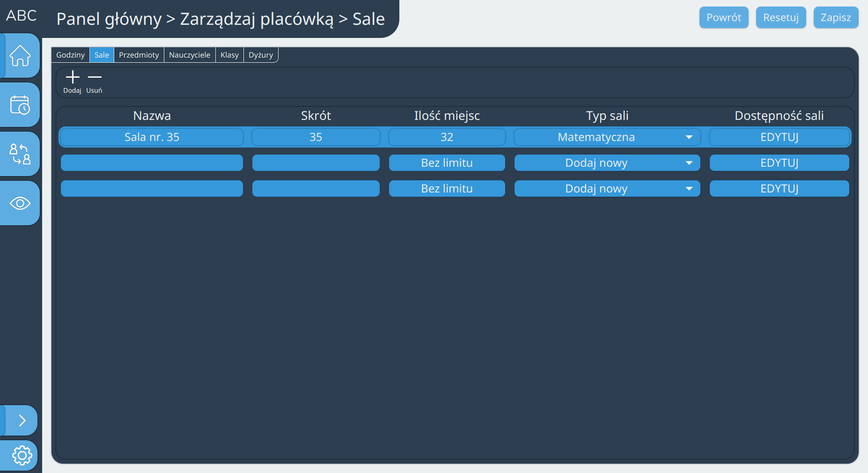The image size is (868, 473).
Task: Click the eye preview sidebar icon
Action: click(x=20, y=203)
